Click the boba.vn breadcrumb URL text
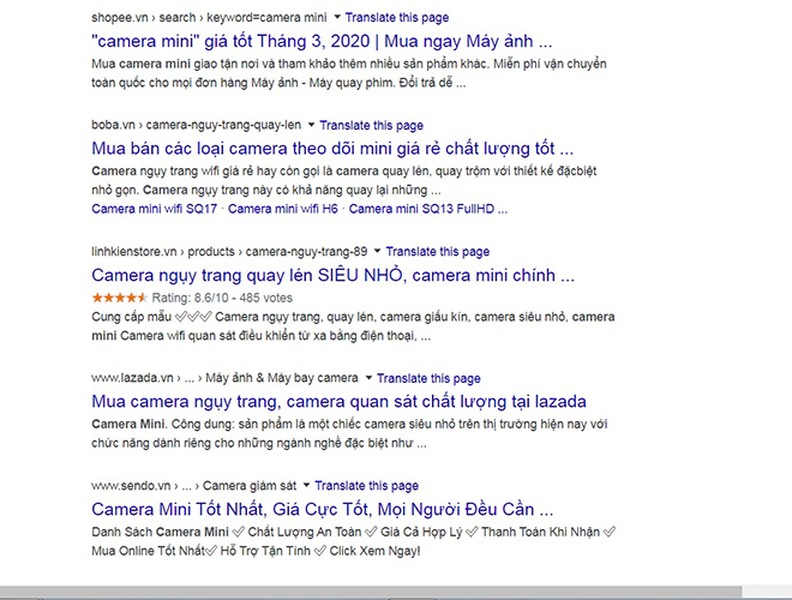This screenshot has height=600, width=792. (196, 125)
